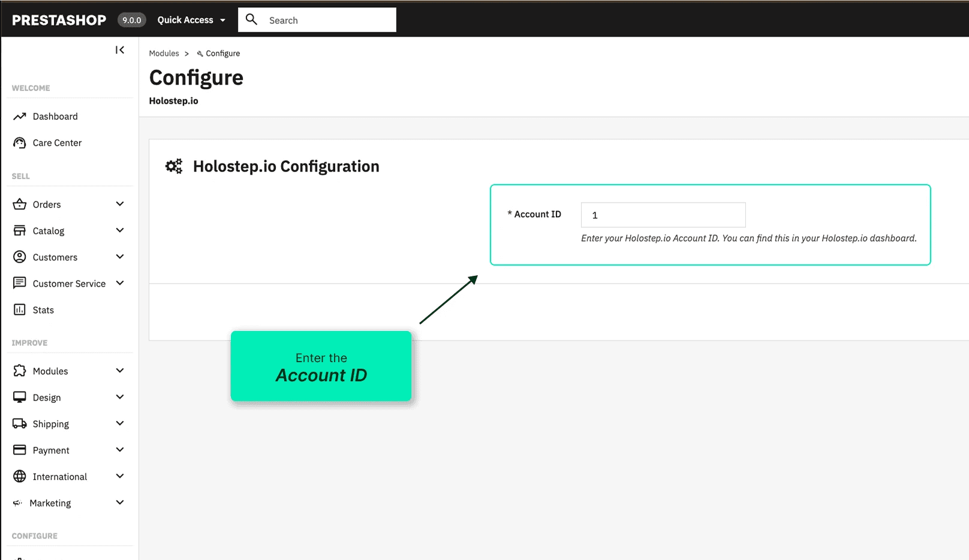Click the Care Center headset icon
This screenshot has height=560, width=969.
click(20, 143)
